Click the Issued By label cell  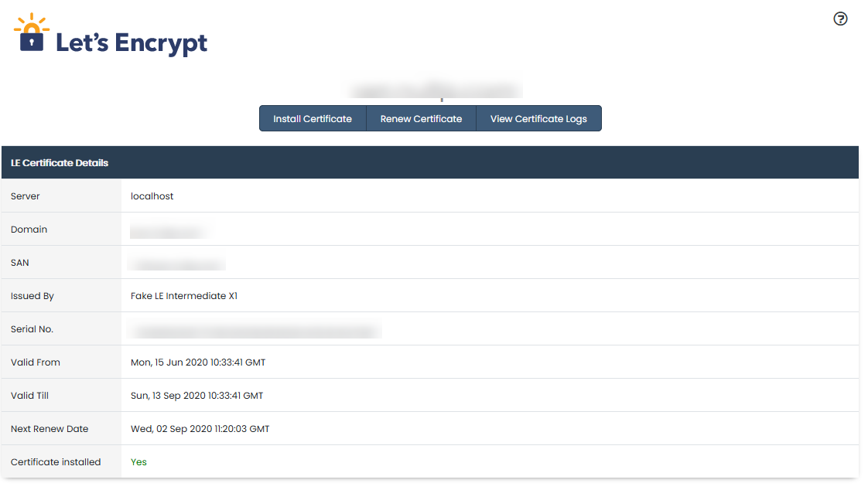(x=32, y=295)
